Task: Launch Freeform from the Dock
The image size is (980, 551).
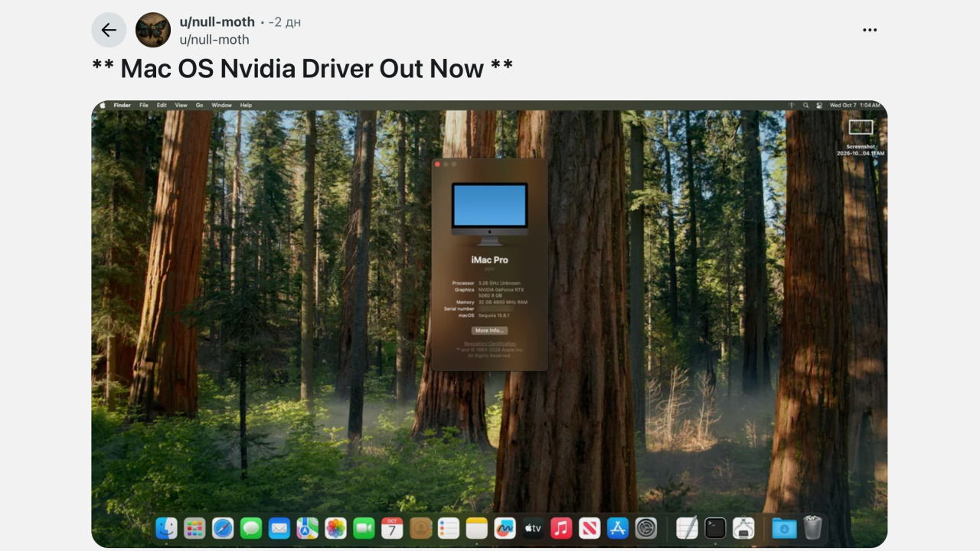Action: click(505, 528)
